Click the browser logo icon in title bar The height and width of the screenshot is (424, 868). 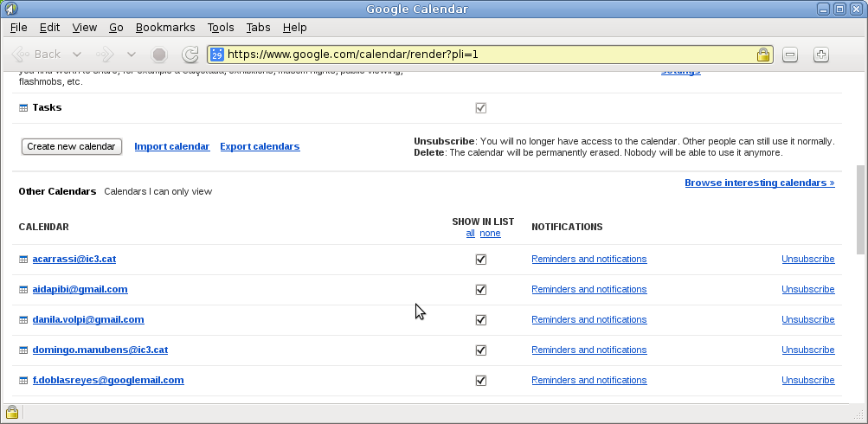tap(10, 9)
